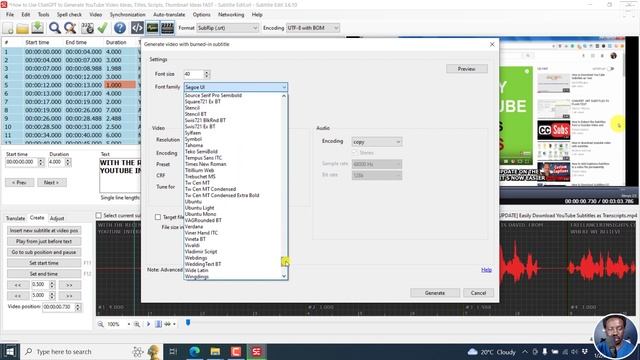640x360 pixels.
Task: Open the Tools menu
Action: [x=43, y=14]
